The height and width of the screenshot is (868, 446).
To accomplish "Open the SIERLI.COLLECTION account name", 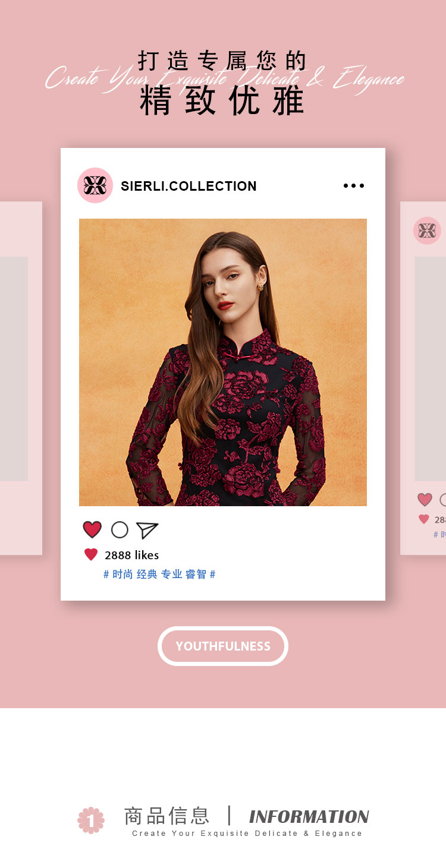I will 189,186.
